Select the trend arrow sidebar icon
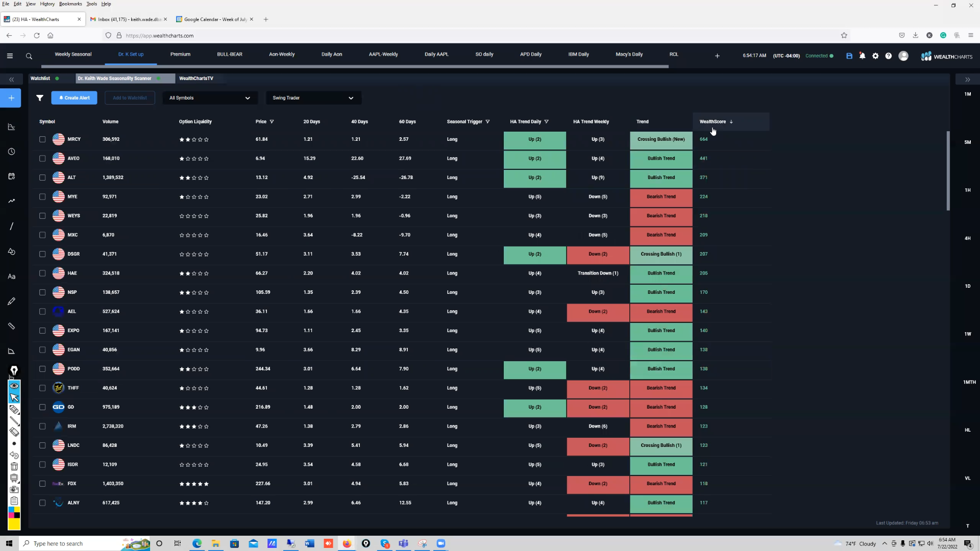Image resolution: width=980 pixels, height=551 pixels. (x=11, y=201)
